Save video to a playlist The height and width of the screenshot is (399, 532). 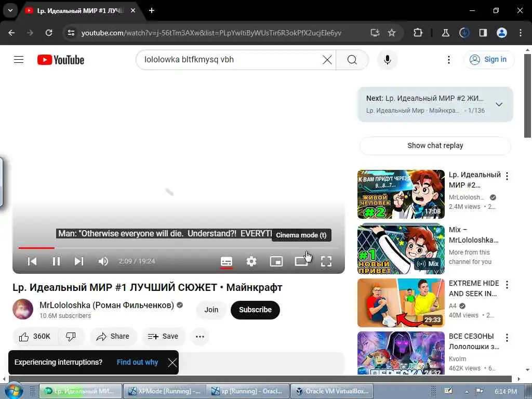coord(163,337)
